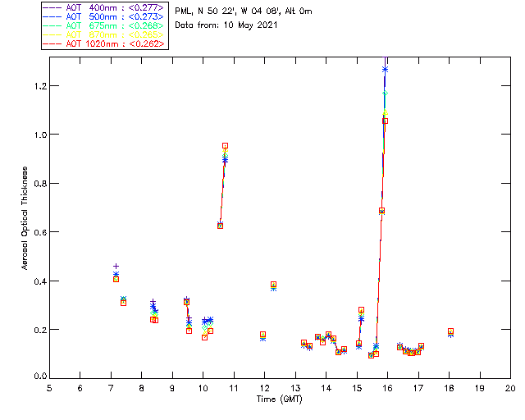The height and width of the screenshot is (420, 525).
Task: Click the AOT 675nm legend entry
Action: click(104, 25)
